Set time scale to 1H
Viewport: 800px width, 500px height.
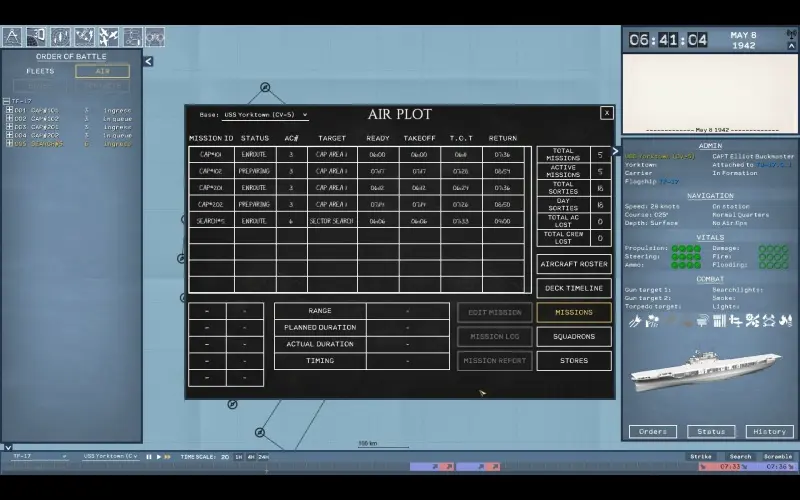point(238,457)
